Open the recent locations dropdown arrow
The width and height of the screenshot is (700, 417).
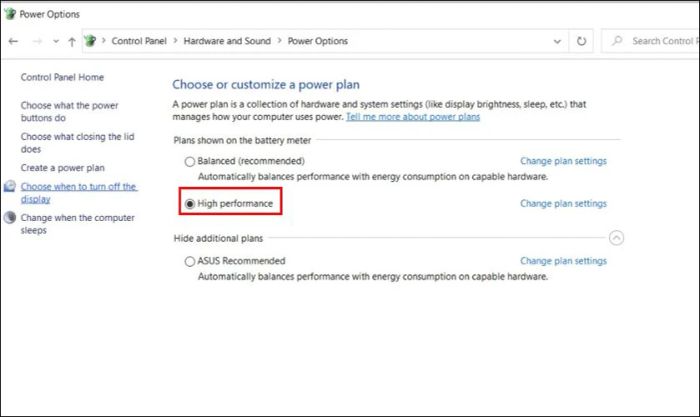56,42
